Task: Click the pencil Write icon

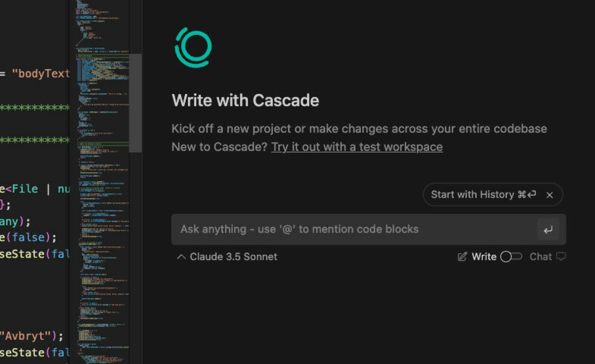Action: point(463,257)
